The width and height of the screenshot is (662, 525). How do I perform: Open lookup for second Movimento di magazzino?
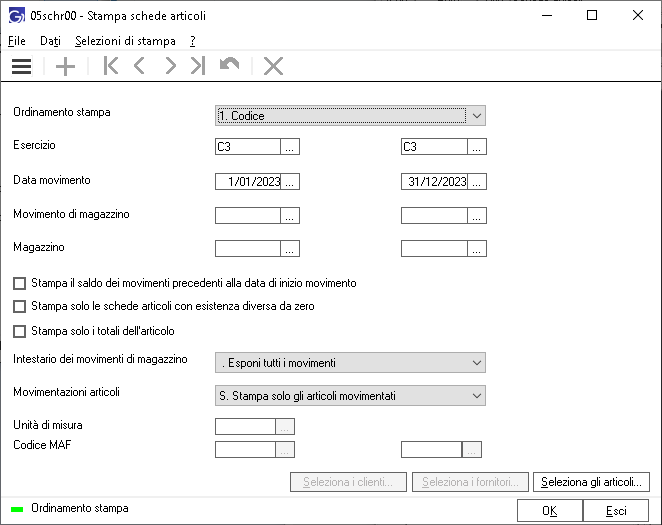477,215
